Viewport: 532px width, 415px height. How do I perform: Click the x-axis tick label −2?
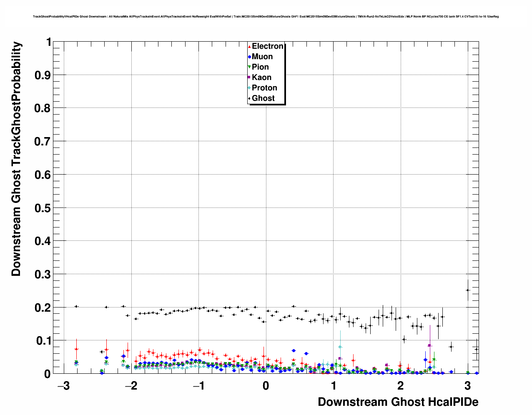tap(130, 386)
